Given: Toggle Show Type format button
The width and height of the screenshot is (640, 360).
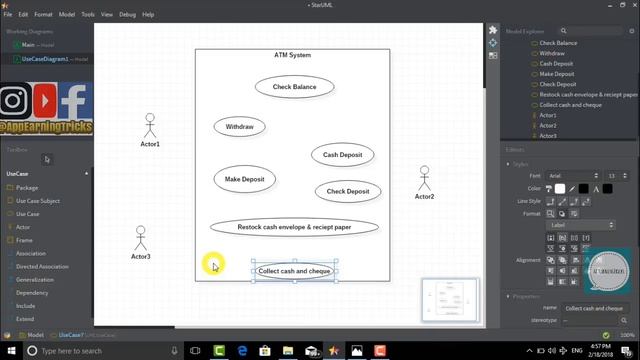Looking at the screenshot, I should point(586,238).
